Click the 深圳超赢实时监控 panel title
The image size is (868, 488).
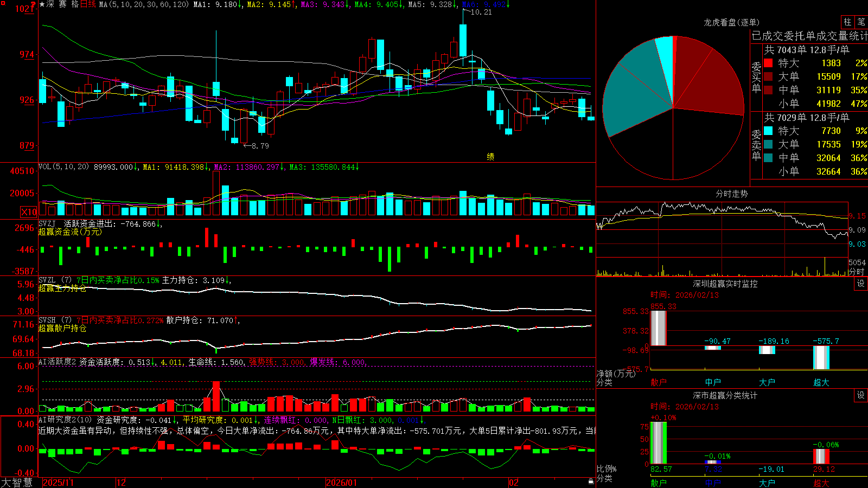725,284
